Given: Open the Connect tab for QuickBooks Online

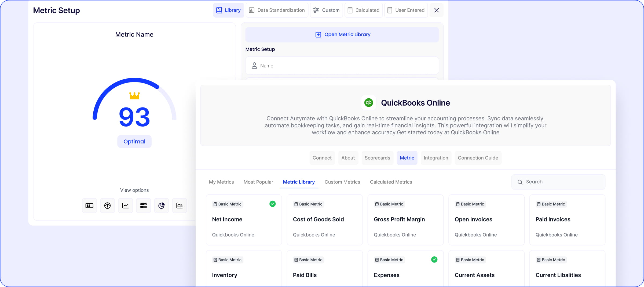Looking at the screenshot, I should point(322,158).
